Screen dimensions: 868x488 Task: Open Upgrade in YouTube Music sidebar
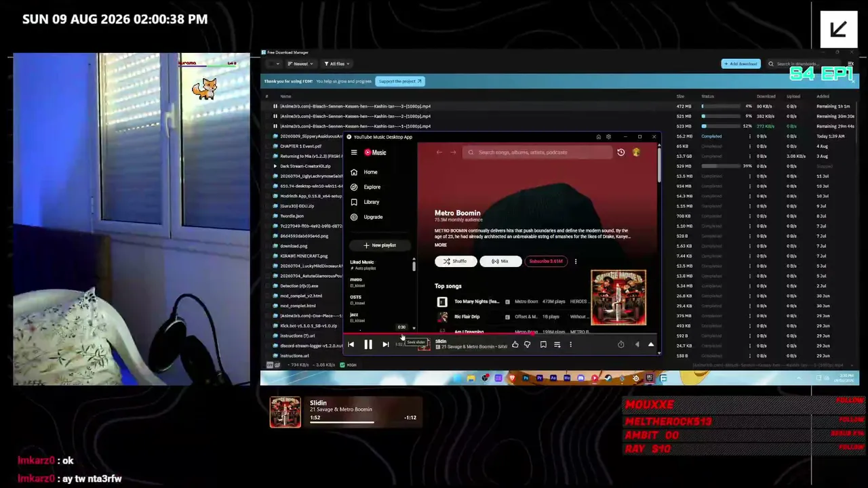click(x=367, y=217)
